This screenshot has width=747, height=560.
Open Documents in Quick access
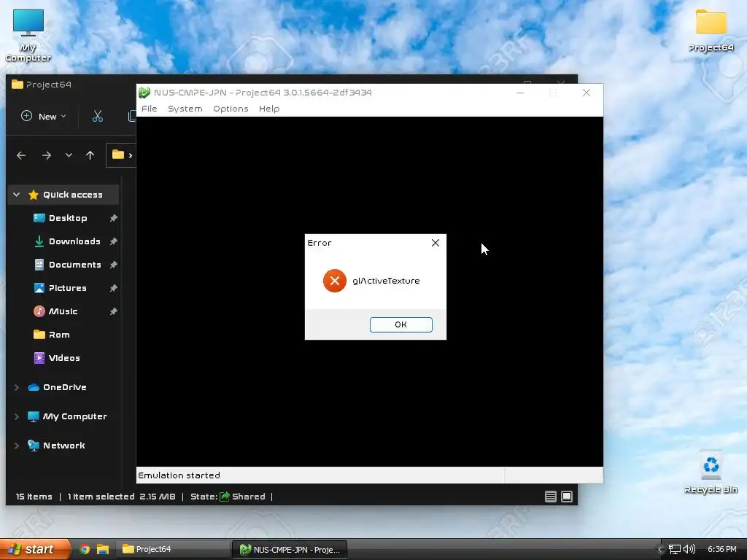[x=75, y=265]
